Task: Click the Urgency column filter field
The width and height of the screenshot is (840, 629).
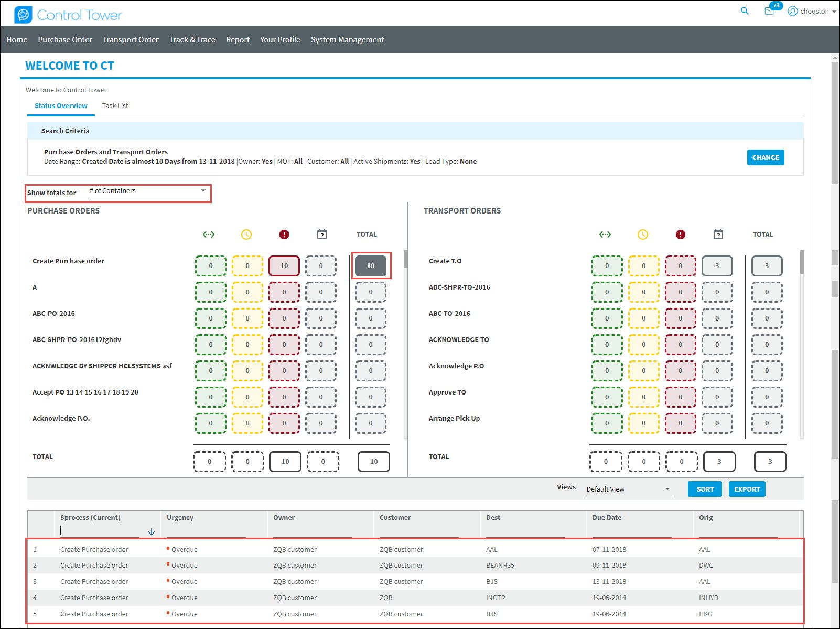Action: pos(206,531)
